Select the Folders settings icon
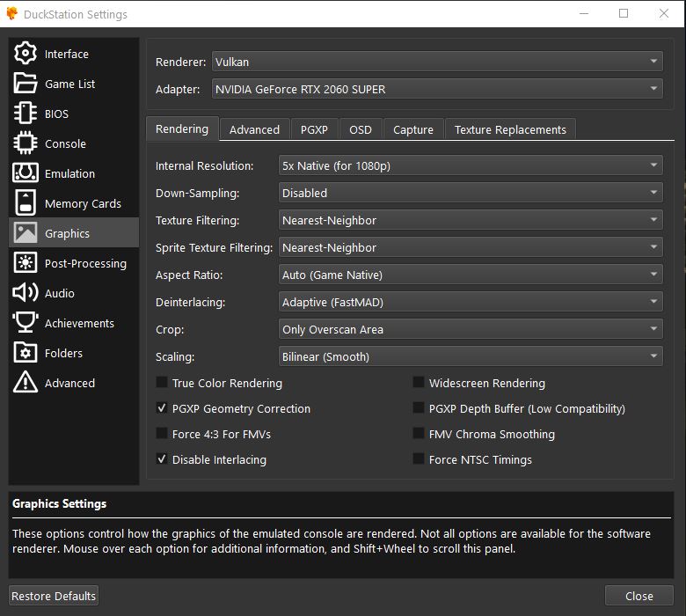Screen dimensions: 686x616 (x=26, y=352)
